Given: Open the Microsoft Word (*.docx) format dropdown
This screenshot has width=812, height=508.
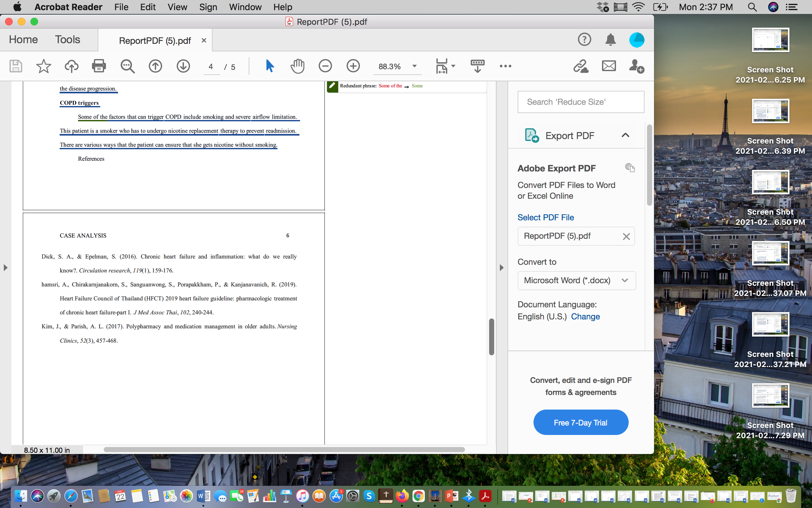Looking at the screenshot, I should tap(576, 281).
